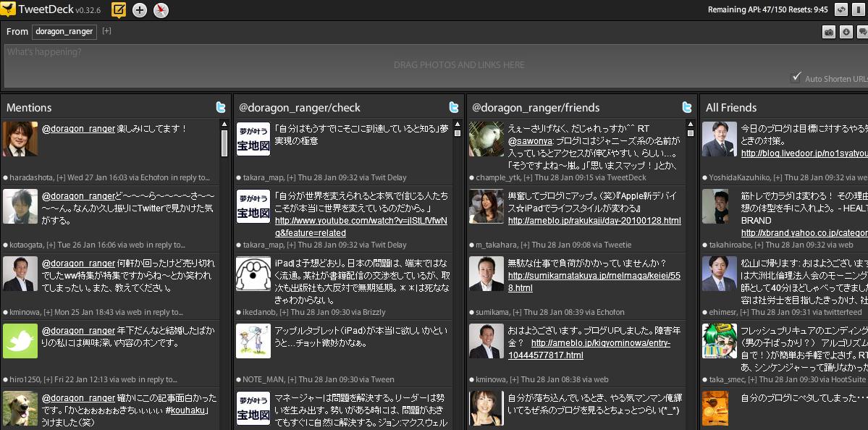Expand [+] after m_takahara
The image size is (868, 430).
[x=521, y=245]
